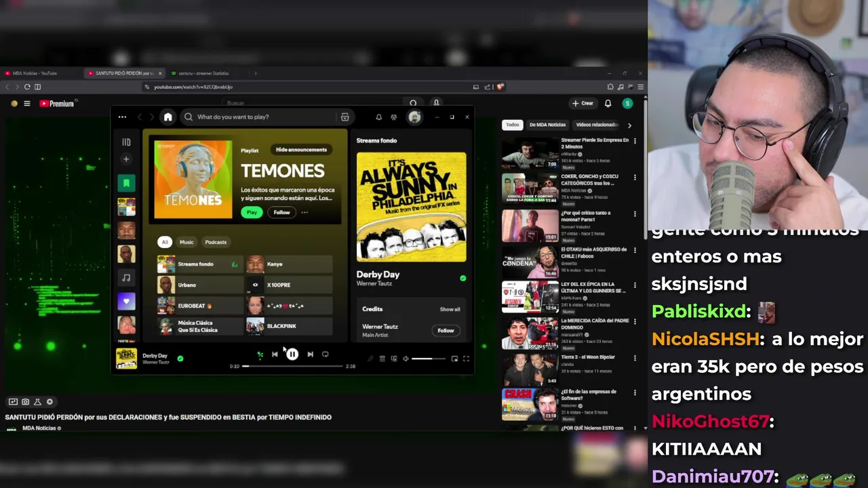Screen dimensions: 868x488
Task: Go to the YouTube Premium logo home
Action: click(x=57, y=104)
